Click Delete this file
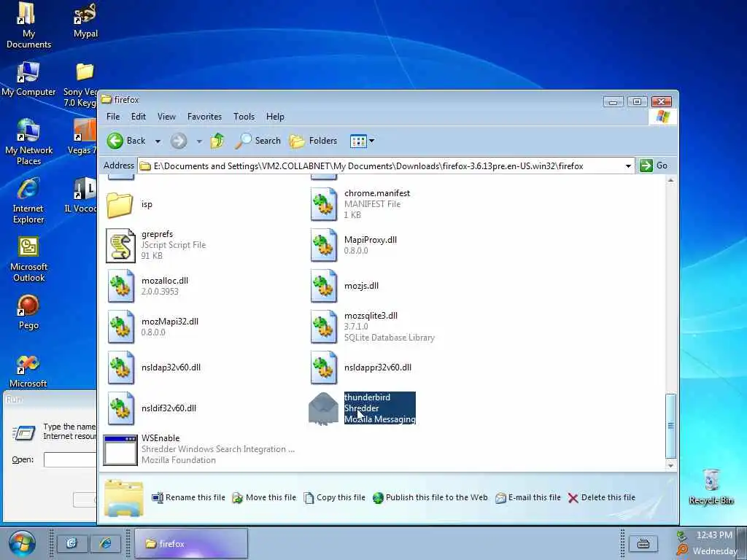This screenshot has width=747, height=560. click(602, 497)
